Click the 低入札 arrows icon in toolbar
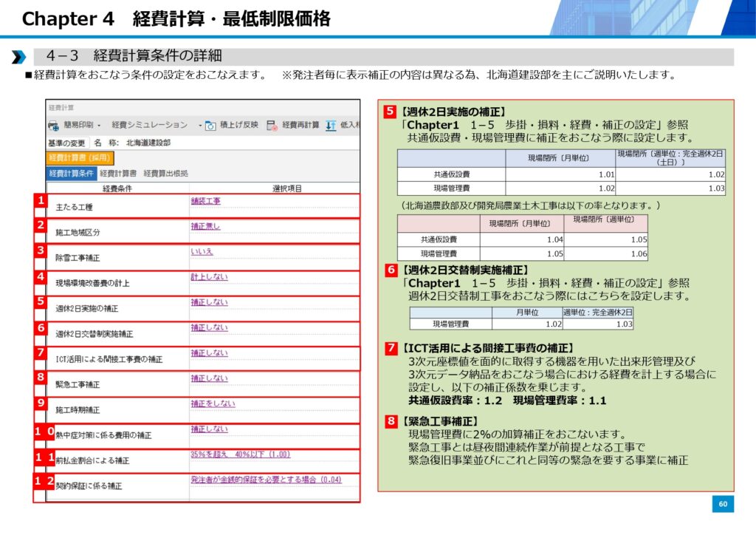This screenshot has width=756, height=535. [x=331, y=126]
